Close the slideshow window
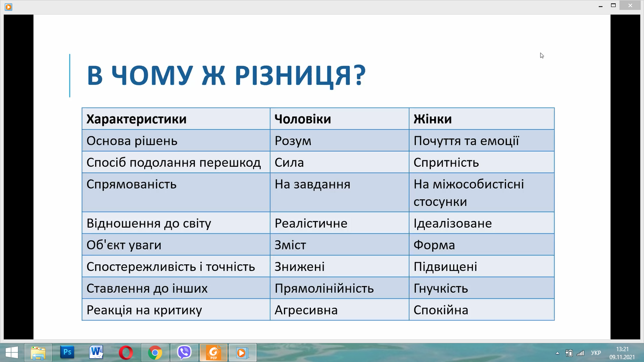The height and width of the screenshot is (362, 644). (631, 5)
